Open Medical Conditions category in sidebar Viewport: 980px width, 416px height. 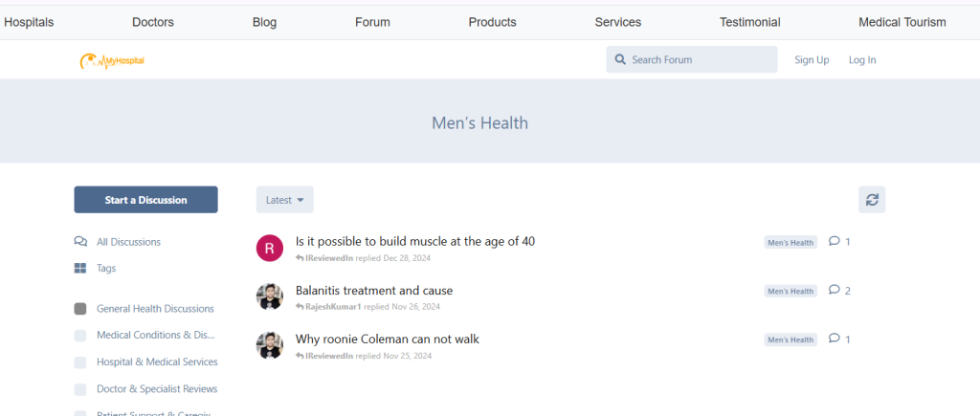156,336
